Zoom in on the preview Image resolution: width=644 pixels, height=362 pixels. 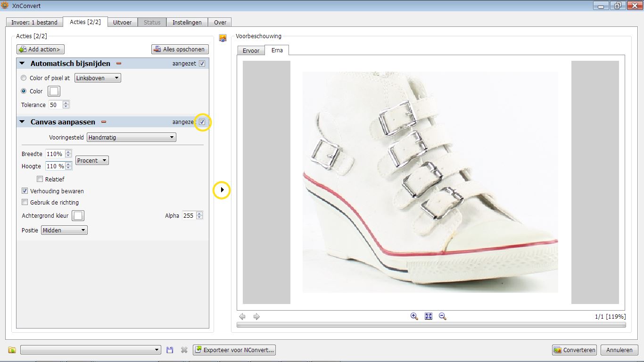coord(414,316)
